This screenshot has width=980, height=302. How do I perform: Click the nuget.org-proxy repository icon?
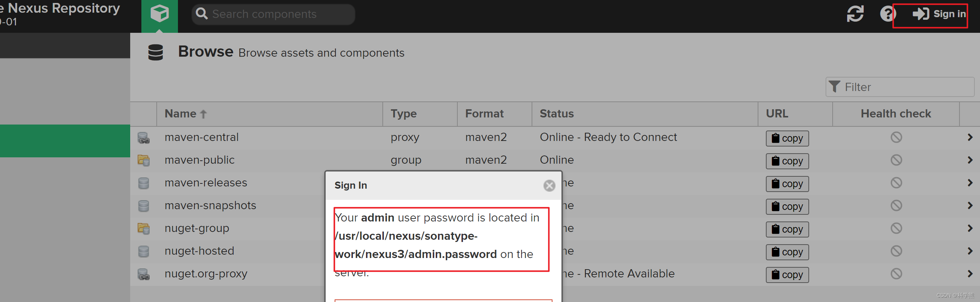pyautogui.click(x=143, y=274)
